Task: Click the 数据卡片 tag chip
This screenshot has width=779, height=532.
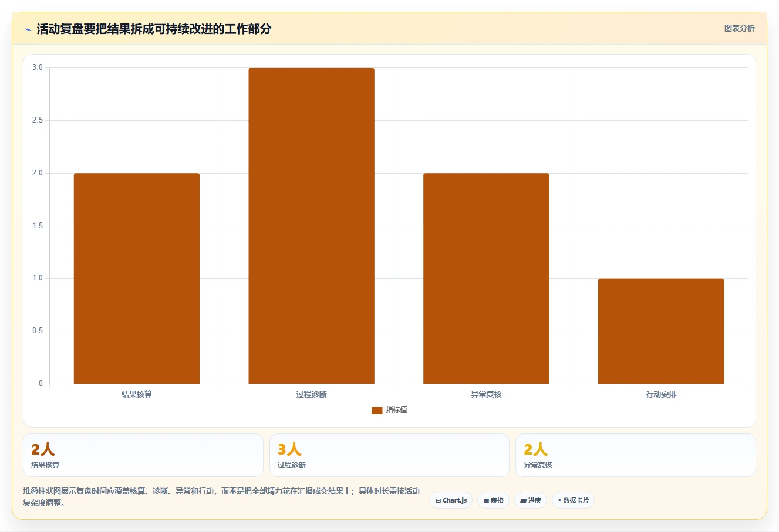Action: point(573,500)
